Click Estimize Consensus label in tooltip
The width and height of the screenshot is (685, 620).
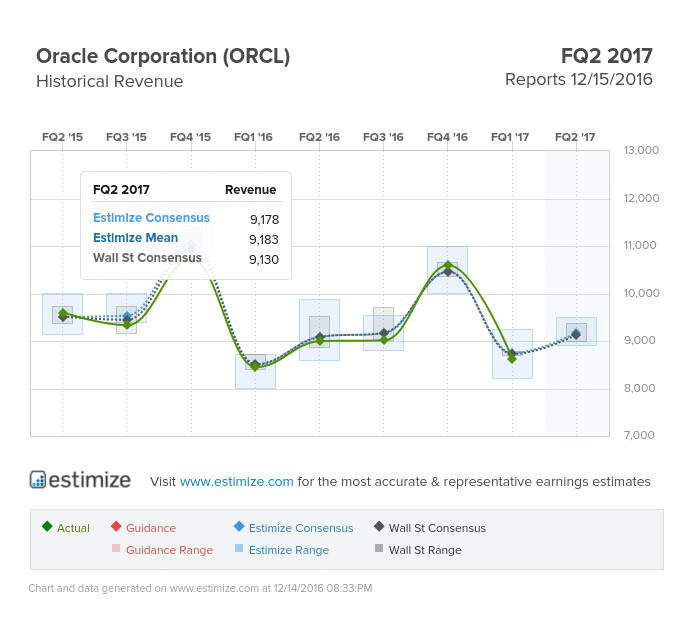click(151, 218)
